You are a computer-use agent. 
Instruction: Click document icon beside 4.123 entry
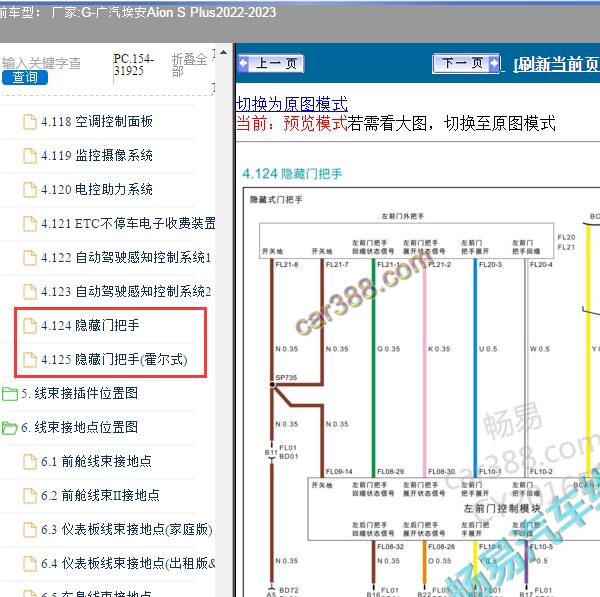tap(30, 292)
